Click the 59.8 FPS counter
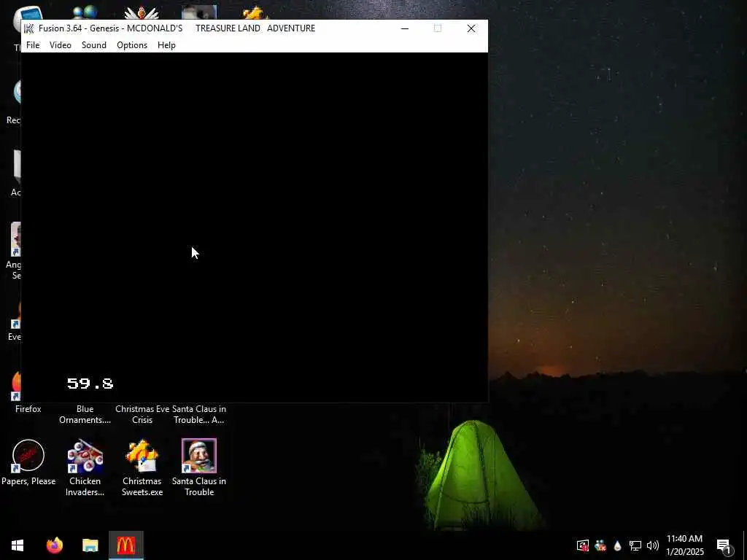This screenshot has width=747, height=560. tap(90, 384)
